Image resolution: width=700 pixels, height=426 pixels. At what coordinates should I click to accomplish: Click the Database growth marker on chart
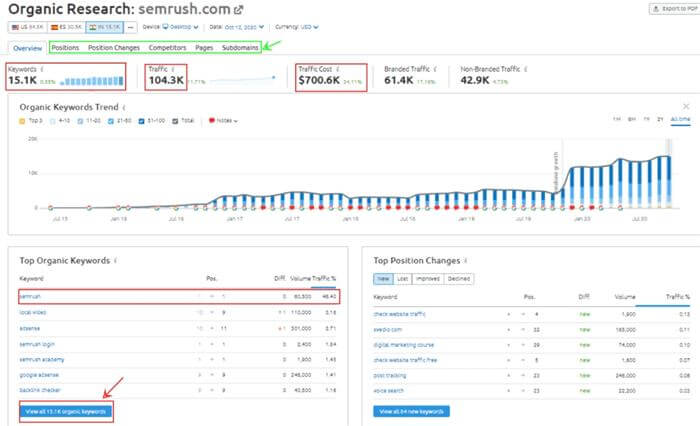click(x=556, y=171)
